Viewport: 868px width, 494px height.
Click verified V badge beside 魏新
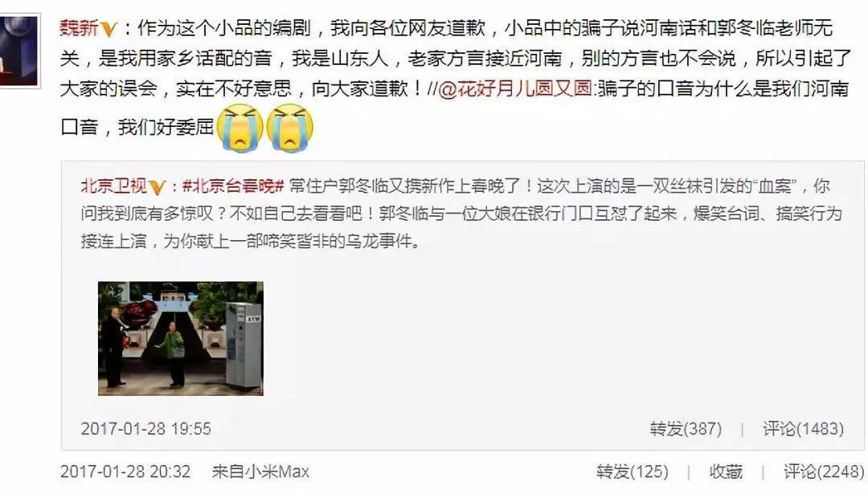tap(109, 29)
